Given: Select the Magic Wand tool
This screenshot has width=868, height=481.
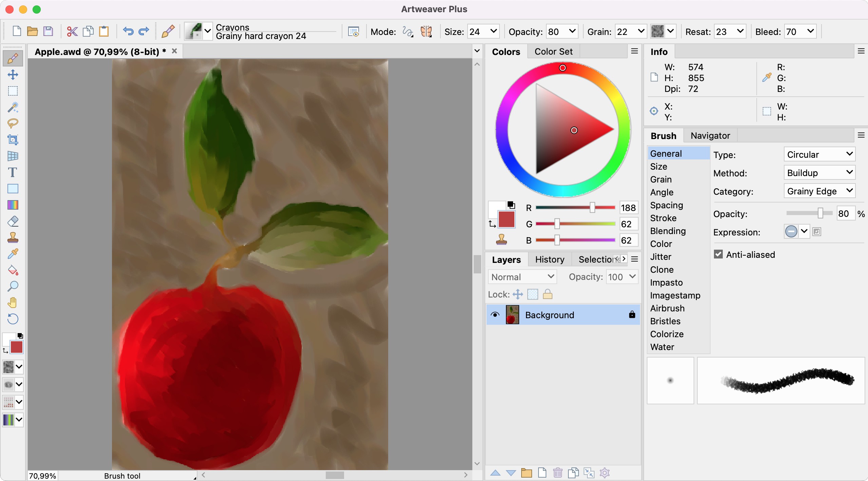Looking at the screenshot, I should [13, 107].
